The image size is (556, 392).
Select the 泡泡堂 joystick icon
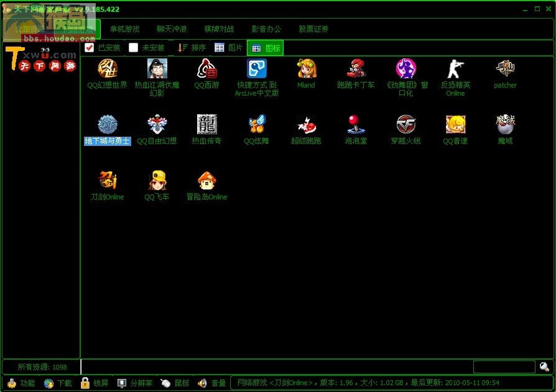tap(356, 125)
